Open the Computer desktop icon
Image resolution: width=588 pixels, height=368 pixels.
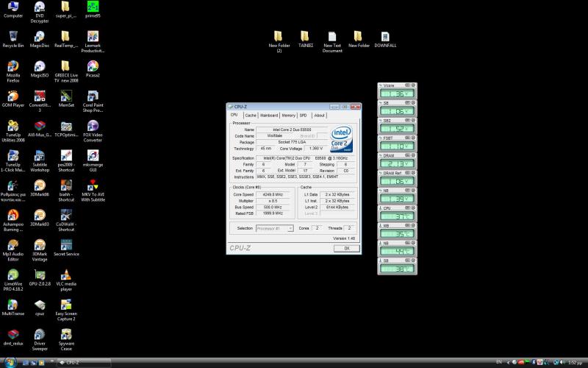tap(13, 10)
